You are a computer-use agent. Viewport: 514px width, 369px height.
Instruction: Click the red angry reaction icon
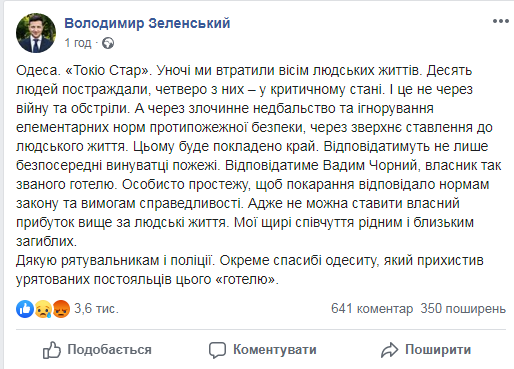pyautogui.click(x=61, y=309)
